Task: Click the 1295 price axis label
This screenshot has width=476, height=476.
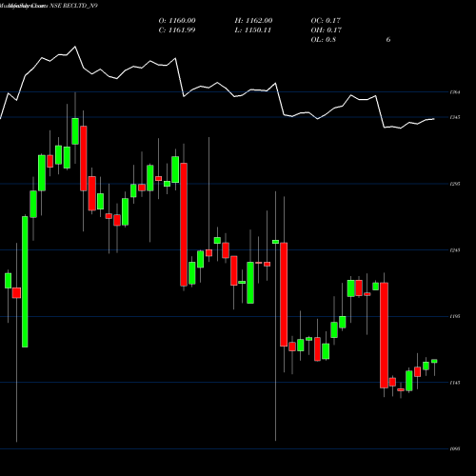Action: pos(455,184)
